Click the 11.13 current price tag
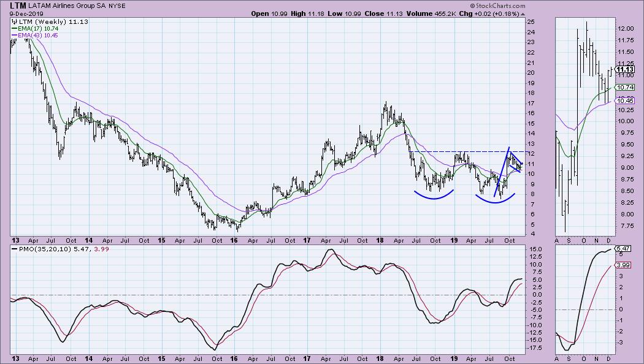Viewport: 644px width, 364px height. (625, 69)
